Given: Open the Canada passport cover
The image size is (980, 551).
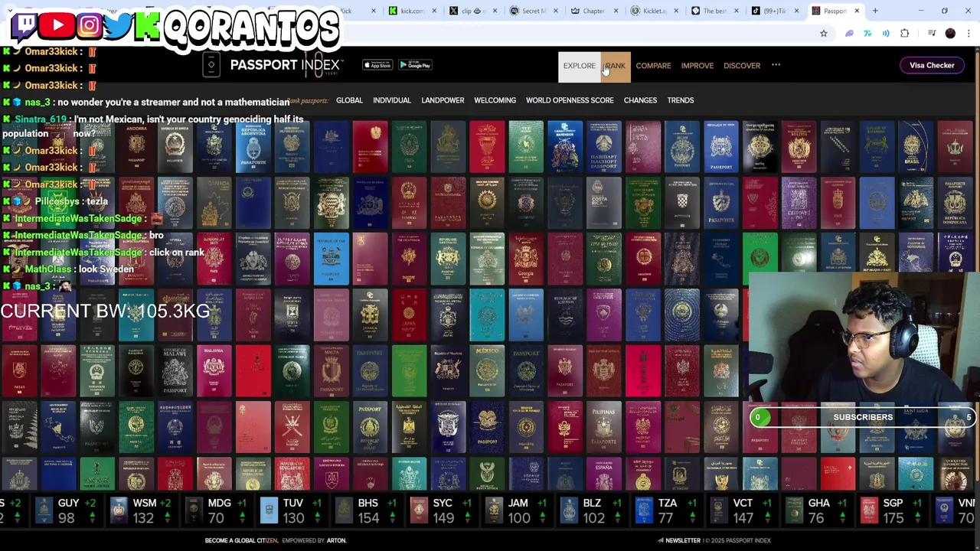Looking at the screenshot, I should pos(214,203).
